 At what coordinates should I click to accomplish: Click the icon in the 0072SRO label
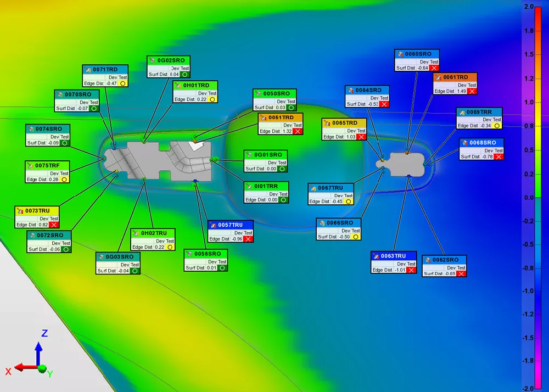tap(32, 235)
